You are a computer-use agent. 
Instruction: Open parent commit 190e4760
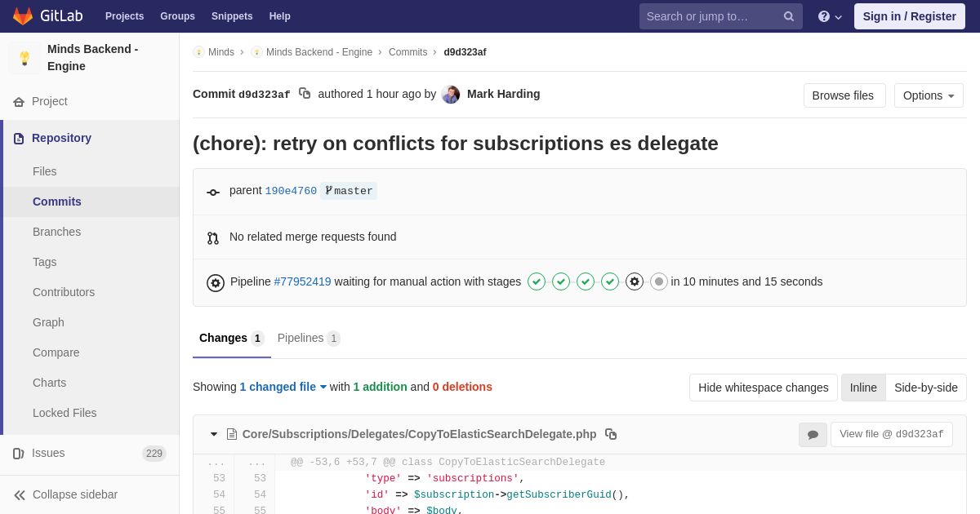tap(291, 191)
